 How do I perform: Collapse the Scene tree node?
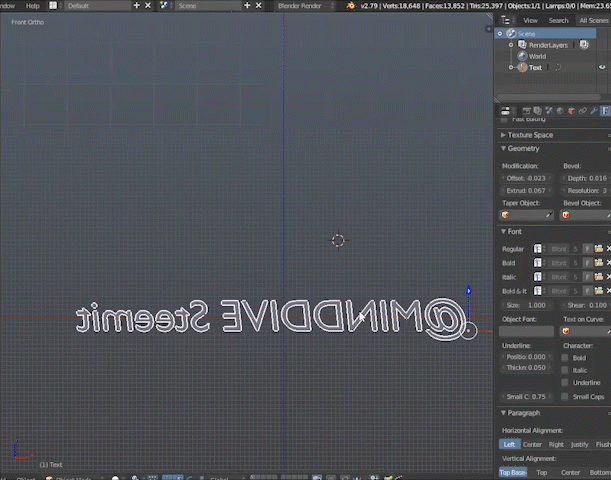coord(500,34)
